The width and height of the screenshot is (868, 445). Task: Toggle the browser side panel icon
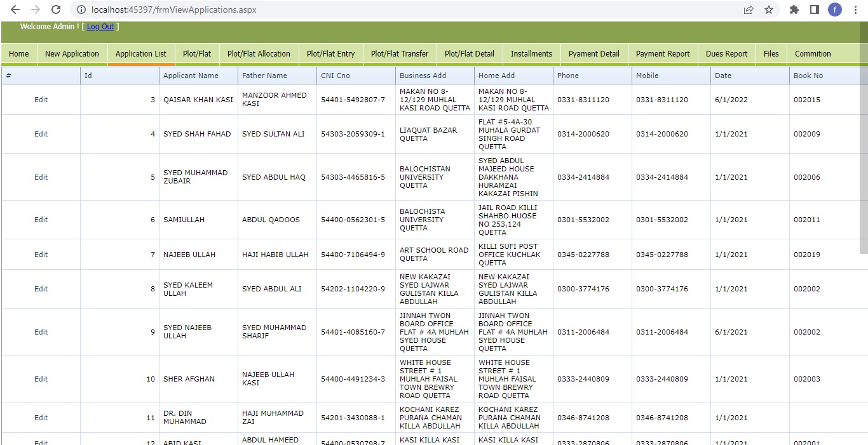(814, 10)
